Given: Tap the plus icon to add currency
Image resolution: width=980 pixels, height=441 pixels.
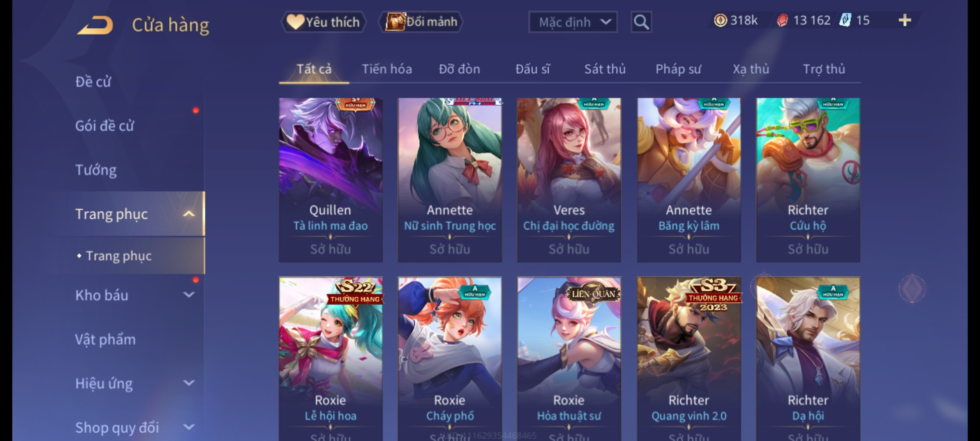Looking at the screenshot, I should [905, 20].
